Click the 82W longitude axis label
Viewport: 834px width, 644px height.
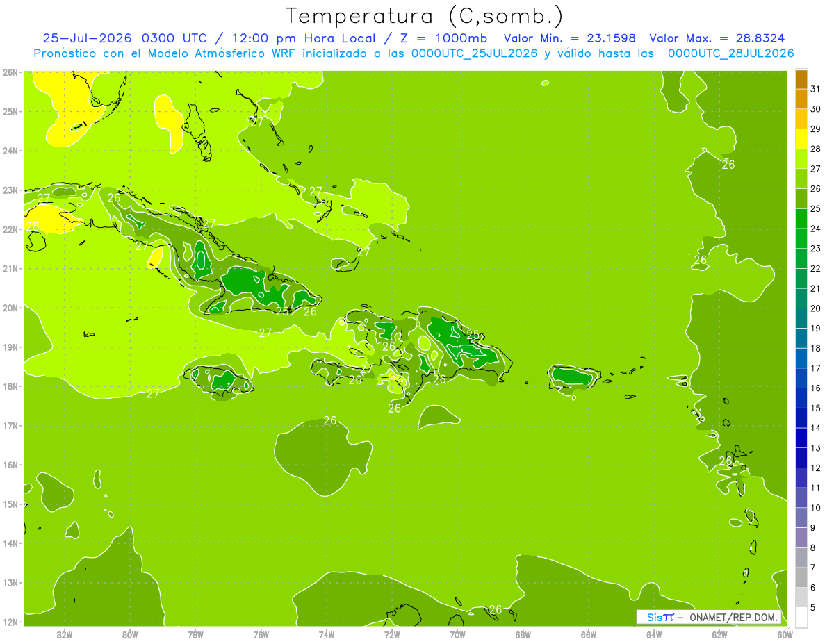64,634
